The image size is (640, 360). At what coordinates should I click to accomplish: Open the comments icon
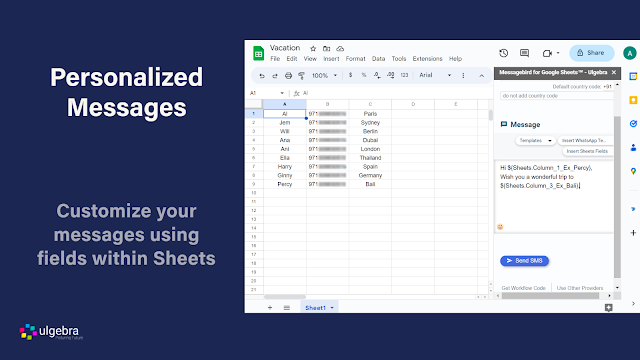524,53
